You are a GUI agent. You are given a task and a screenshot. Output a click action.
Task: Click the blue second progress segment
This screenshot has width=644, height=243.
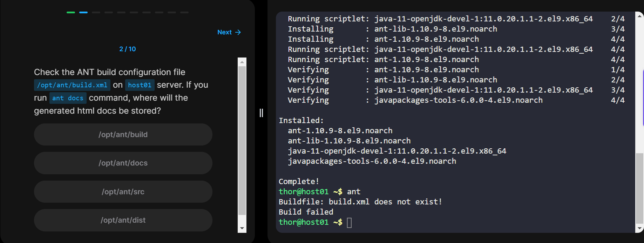click(x=83, y=12)
